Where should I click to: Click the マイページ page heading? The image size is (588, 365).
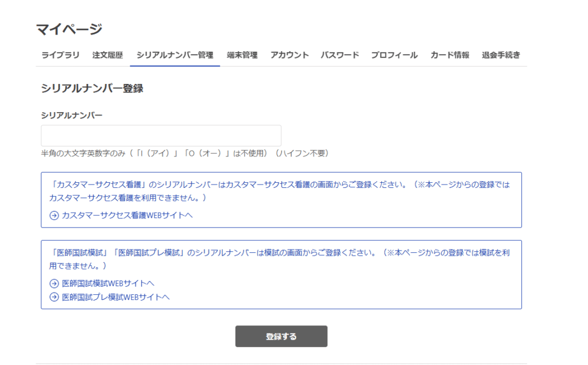pos(69,29)
